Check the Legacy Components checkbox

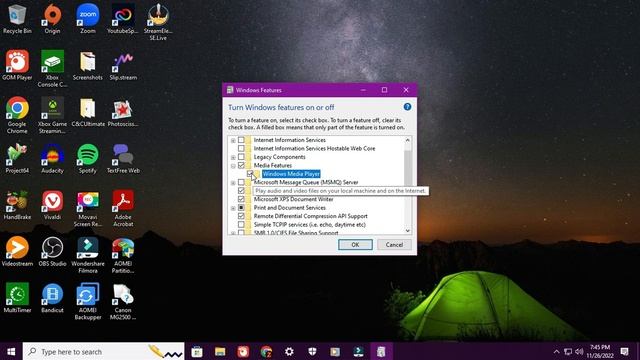coord(241,157)
